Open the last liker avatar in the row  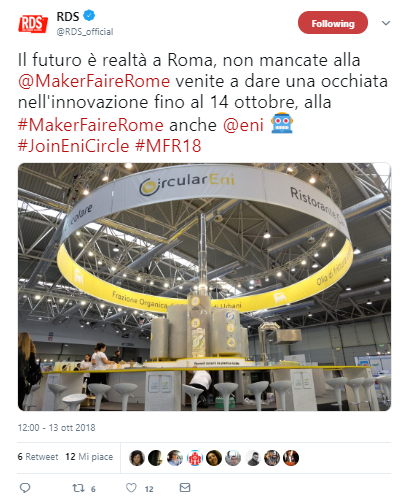coord(291,458)
